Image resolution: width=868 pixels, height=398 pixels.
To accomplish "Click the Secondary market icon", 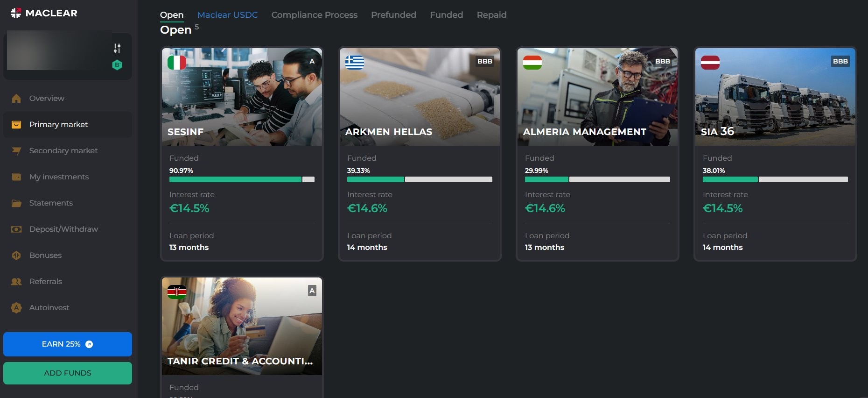I will click(x=16, y=150).
